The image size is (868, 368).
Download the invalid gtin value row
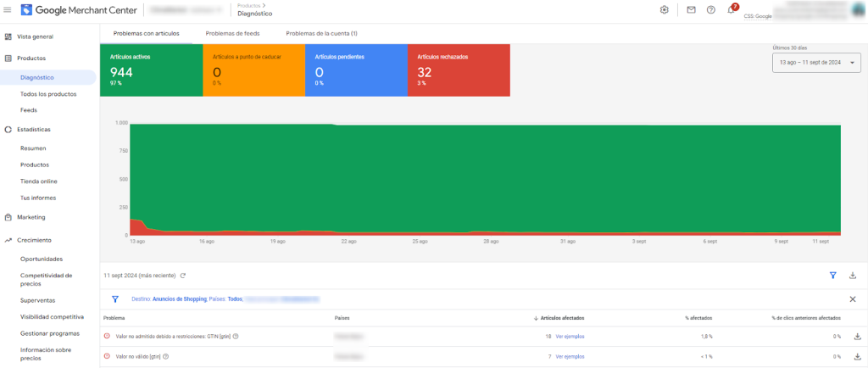pyautogui.click(x=856, y=356)
